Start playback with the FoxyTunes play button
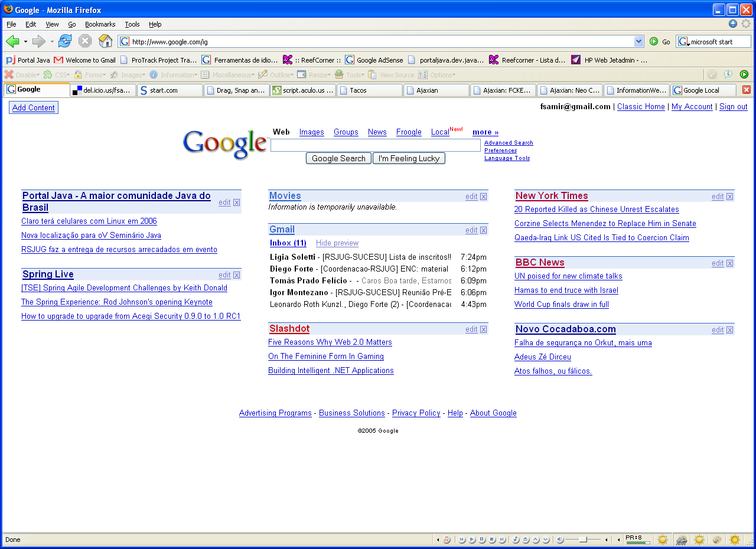Image resolution: width=756 pixels, height=549 pixels. tap(472, 540)
